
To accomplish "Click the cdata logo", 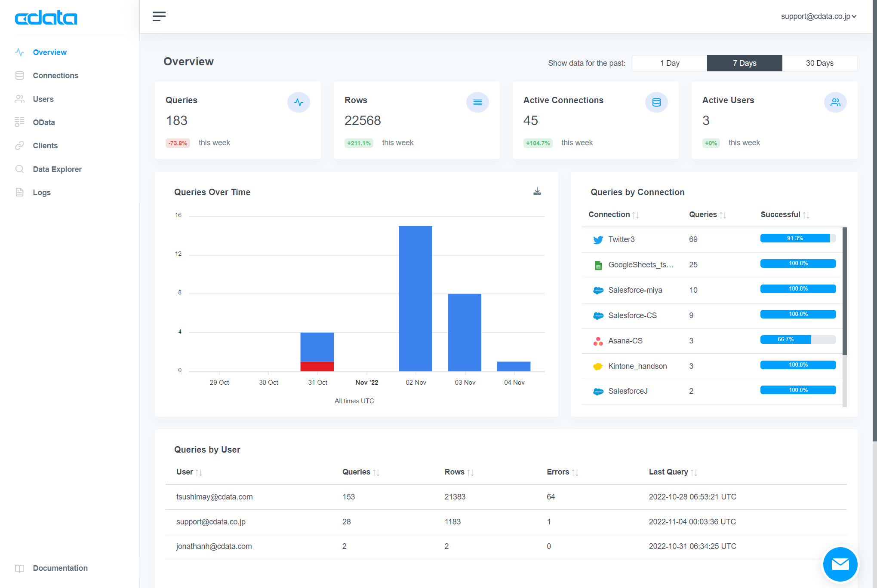I will tap(46, 18).
